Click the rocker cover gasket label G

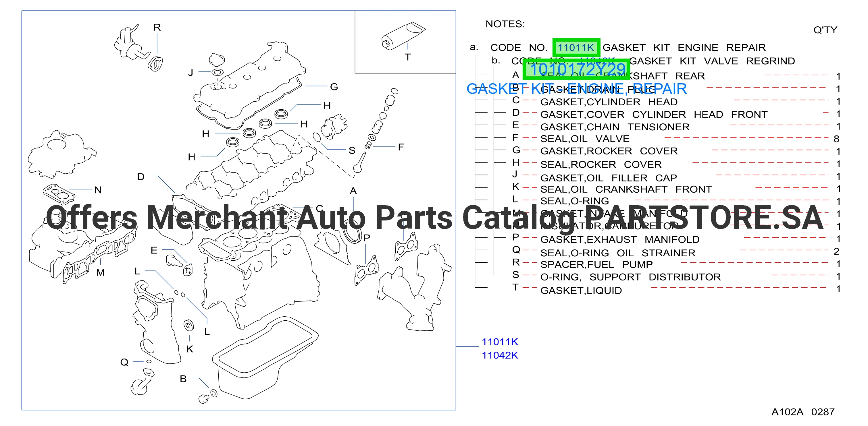[x=334, y=87]
